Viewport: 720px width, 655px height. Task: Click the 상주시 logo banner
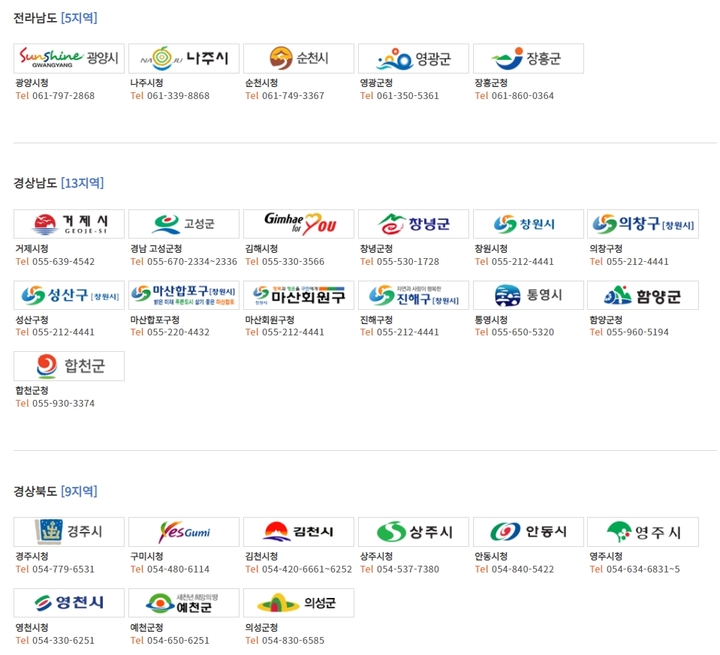(x=413, y=532)
